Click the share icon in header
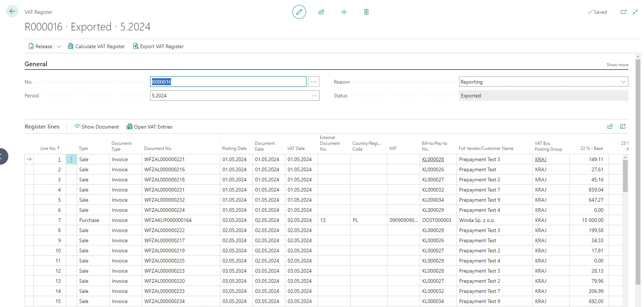The image size is (644, 307). (321, 12)
